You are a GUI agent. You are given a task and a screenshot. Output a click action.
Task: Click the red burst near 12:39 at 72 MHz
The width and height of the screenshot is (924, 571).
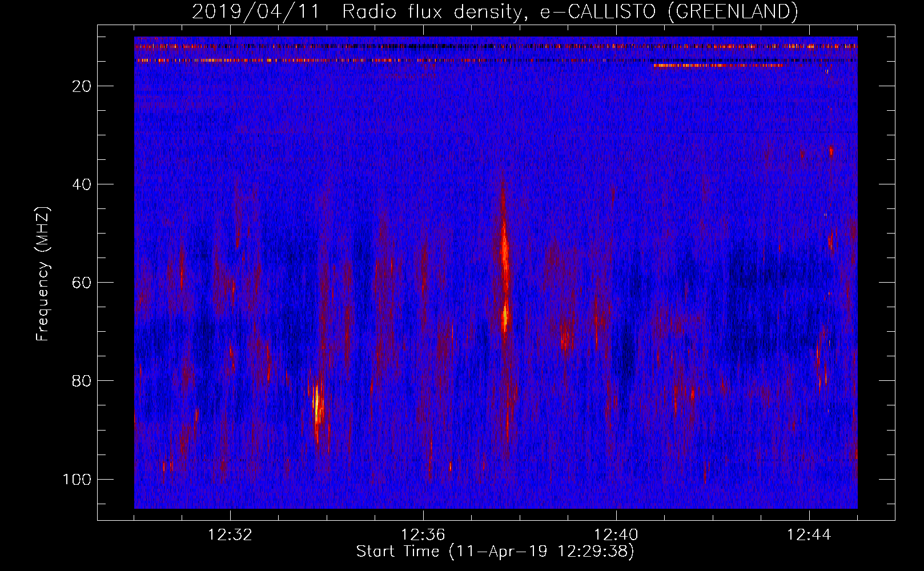565,339
